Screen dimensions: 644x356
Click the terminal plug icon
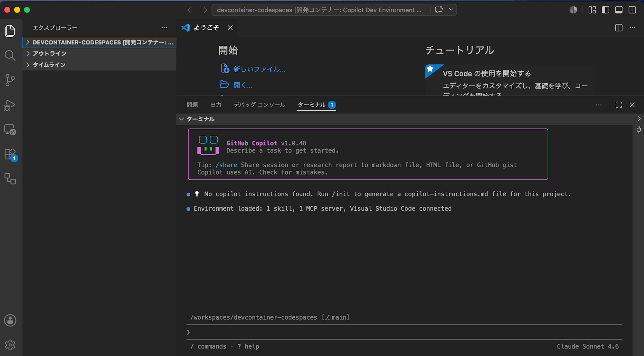tap(639, 130)
